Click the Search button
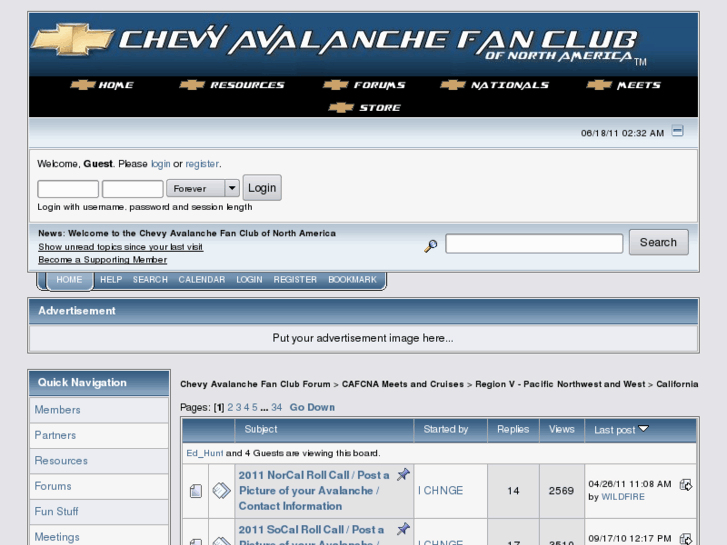This screenshot has height=545, width=727. pos(658,242)
